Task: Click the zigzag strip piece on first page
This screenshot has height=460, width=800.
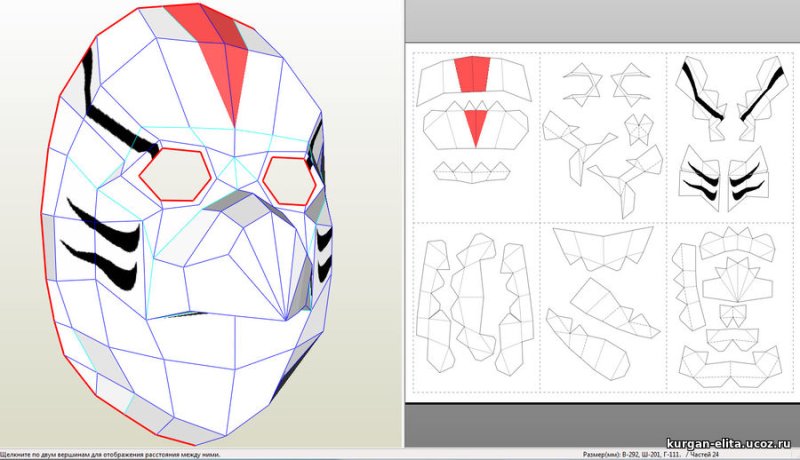Action: point(475,172)
